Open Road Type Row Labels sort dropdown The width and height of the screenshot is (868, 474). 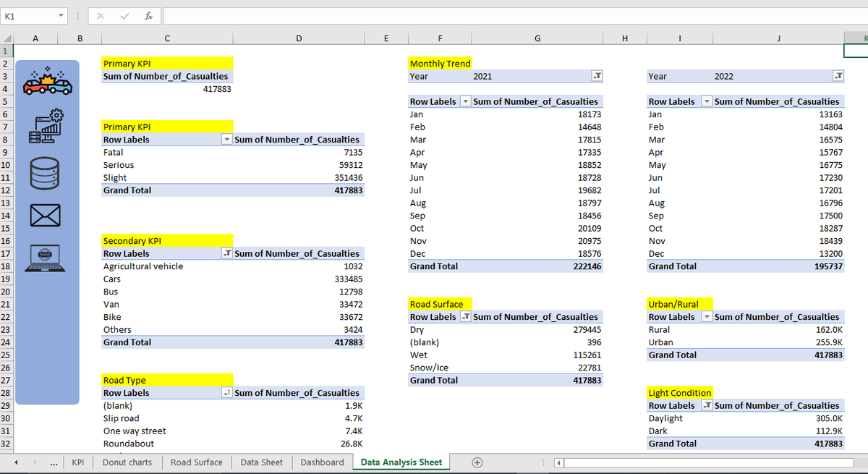pyautogui.click(x=226, y=393)
